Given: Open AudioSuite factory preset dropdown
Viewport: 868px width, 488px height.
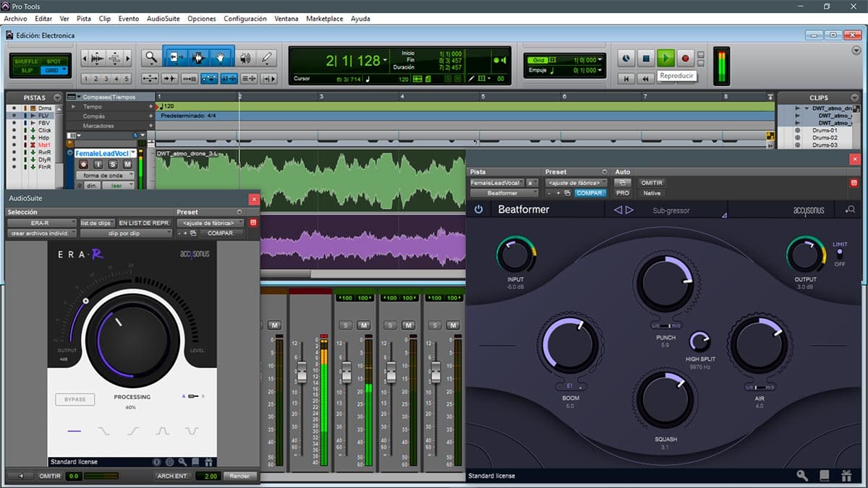Looking at the screenshot, I should (210, 223).
